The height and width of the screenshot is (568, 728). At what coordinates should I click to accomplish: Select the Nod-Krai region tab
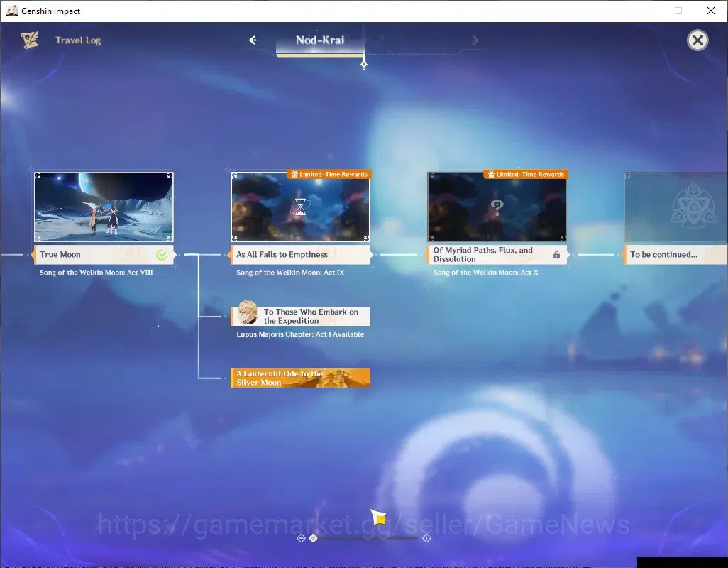320,40
